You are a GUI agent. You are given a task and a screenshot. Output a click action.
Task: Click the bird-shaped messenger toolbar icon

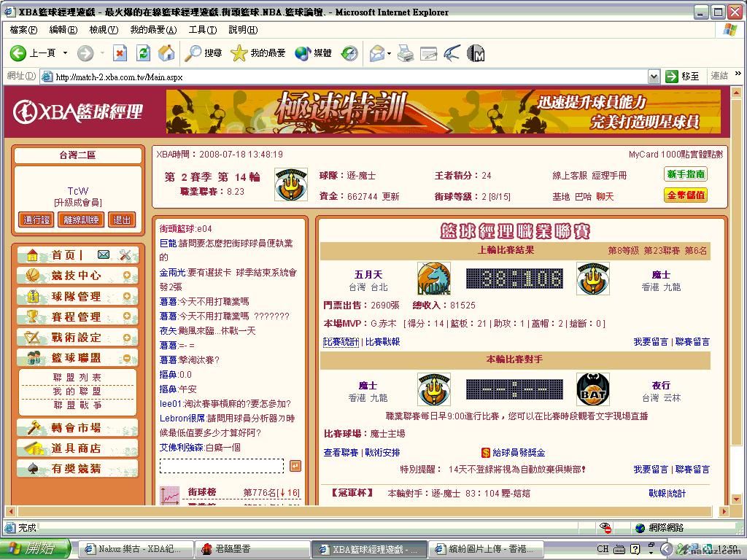[x=452, y=52]
